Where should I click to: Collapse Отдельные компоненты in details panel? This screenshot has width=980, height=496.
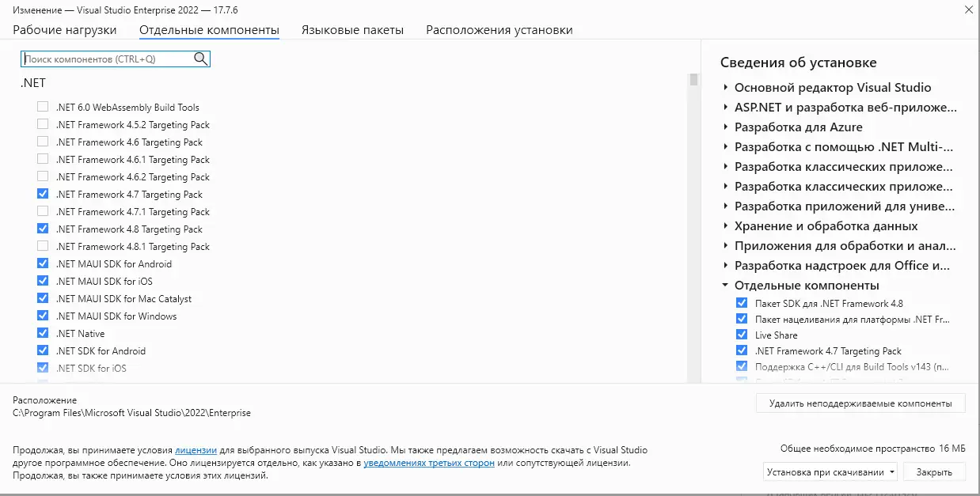pyautogui.click(x=725, y=286)
